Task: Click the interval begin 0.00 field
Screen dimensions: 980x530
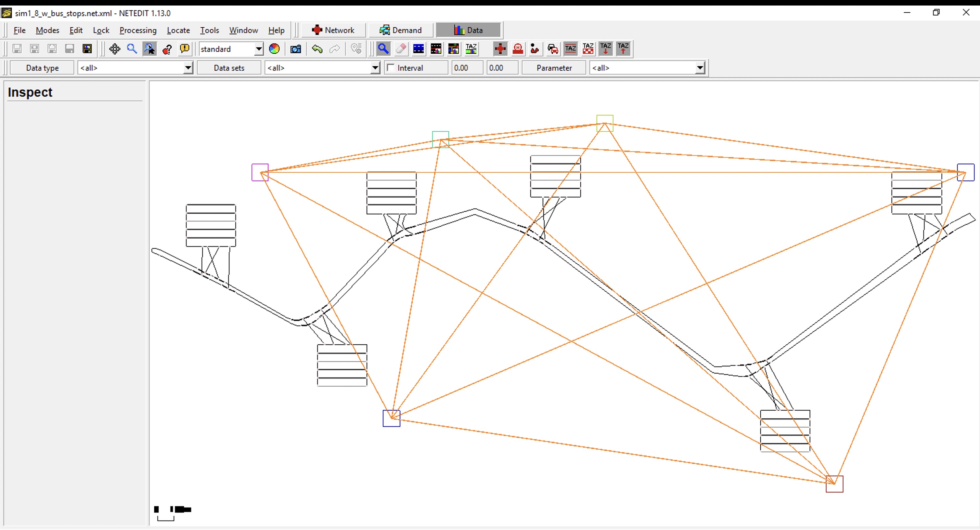Action: click(467, 68)
